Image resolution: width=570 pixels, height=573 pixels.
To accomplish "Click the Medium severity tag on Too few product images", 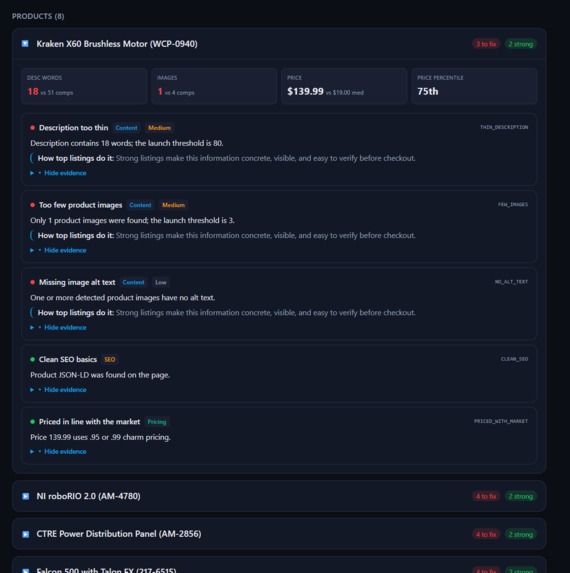I will click(173, 205).
